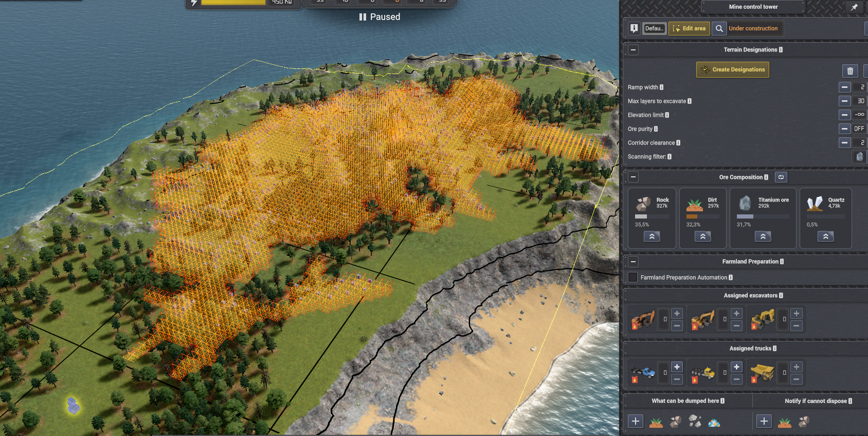Select the glowing building on the map
The width and height of the screenshot is (868, 436).
pos(74,406)
